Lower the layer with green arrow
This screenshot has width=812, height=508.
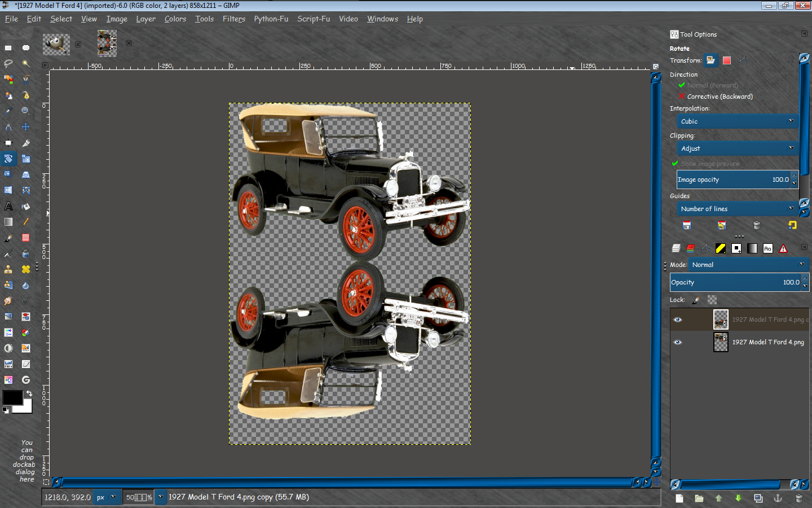tap(738, 498)
